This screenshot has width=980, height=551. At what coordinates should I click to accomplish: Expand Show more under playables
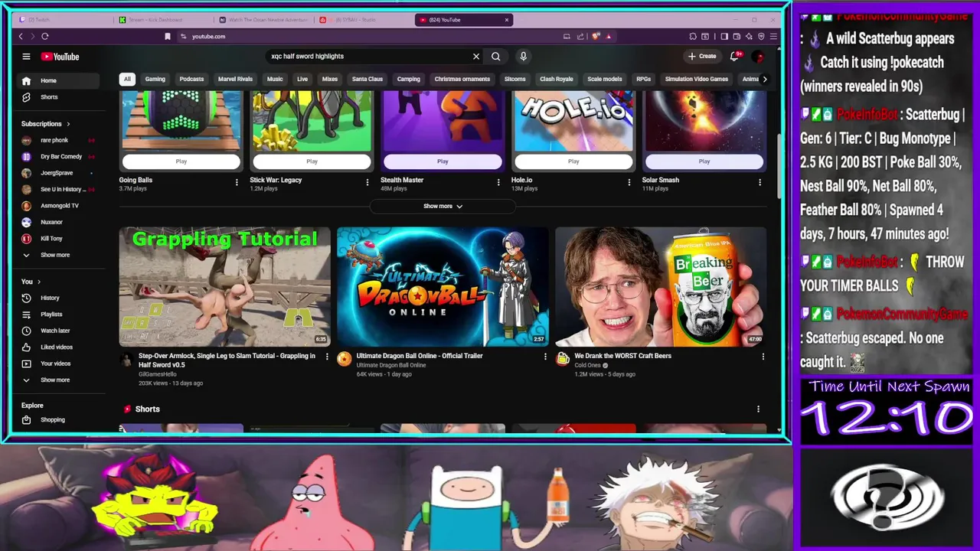[x=443, y=206]
